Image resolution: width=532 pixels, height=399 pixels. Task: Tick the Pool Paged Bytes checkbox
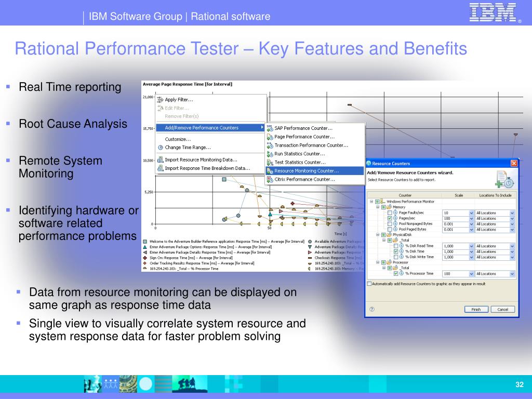[x=390, y=229]
